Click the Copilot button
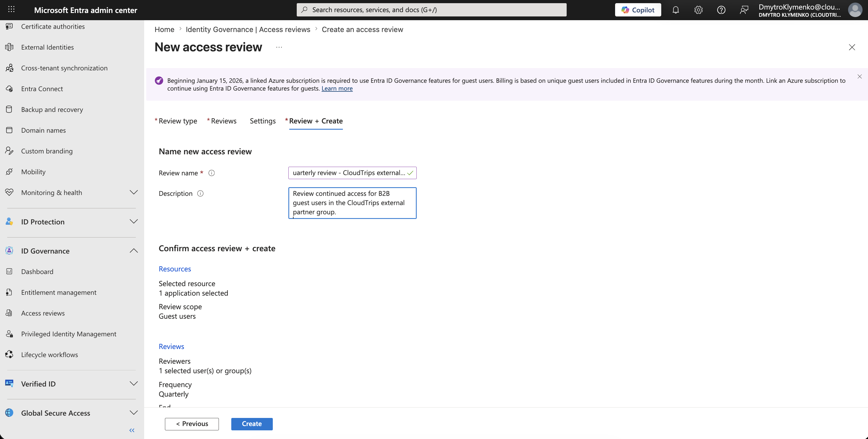The height and width of the screenshot is (439, 868). [x=638, y=10]
